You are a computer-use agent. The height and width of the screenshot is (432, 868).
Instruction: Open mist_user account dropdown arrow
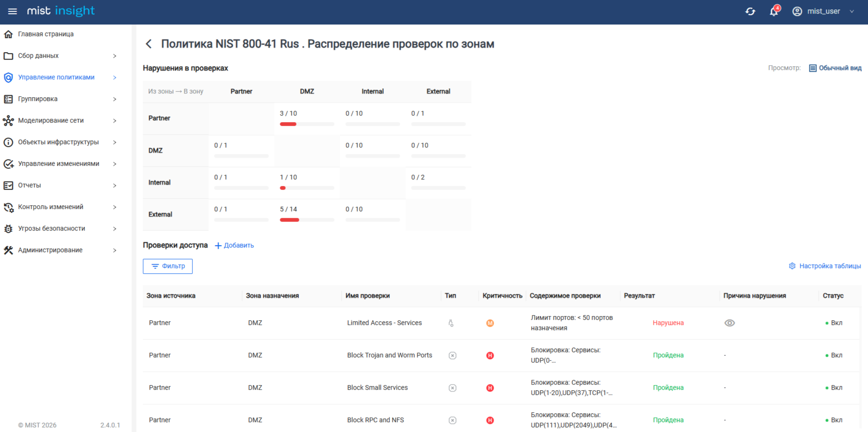(852, 11)
